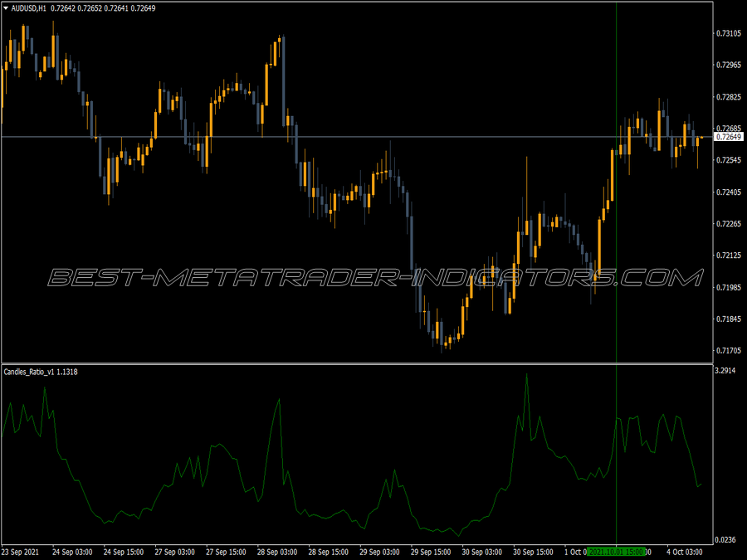Click the 0.72825 price scale label
Viewport: 747px width, 560px height.
coord(729,97)
